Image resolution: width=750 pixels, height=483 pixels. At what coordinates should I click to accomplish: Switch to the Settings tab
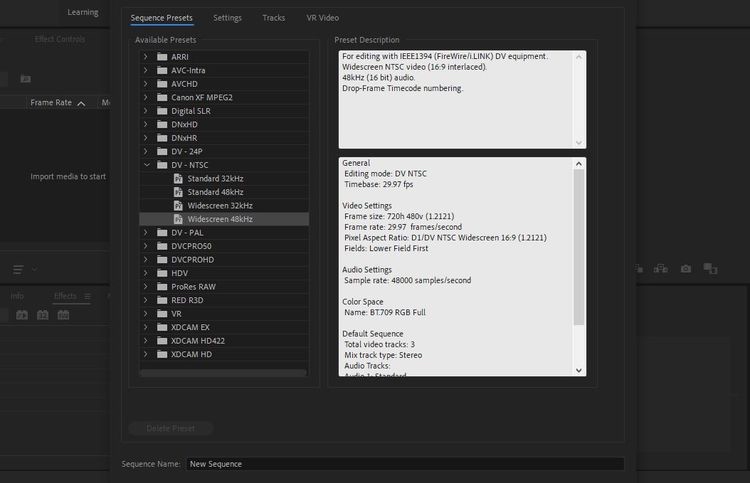pyautogui.click(x=227, y=18)
